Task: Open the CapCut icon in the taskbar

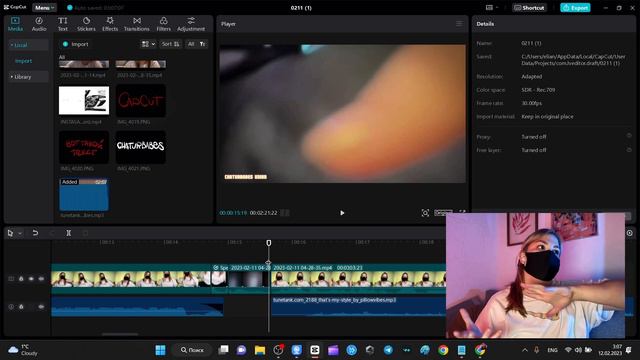Action: [315, 350]
